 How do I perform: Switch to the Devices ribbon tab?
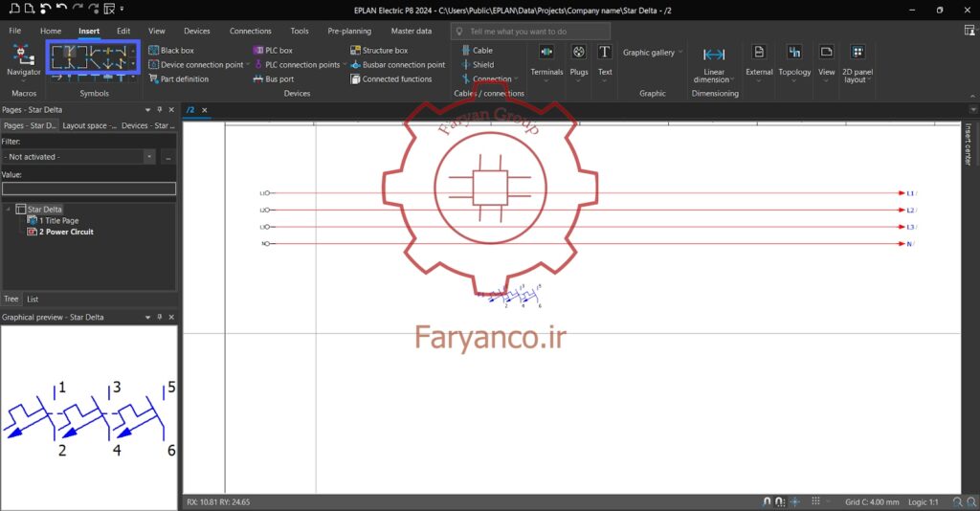tap(197, 31)
